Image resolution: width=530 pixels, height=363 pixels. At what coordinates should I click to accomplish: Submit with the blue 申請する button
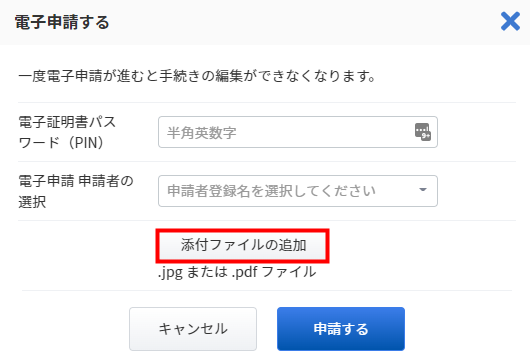(341, 329)
